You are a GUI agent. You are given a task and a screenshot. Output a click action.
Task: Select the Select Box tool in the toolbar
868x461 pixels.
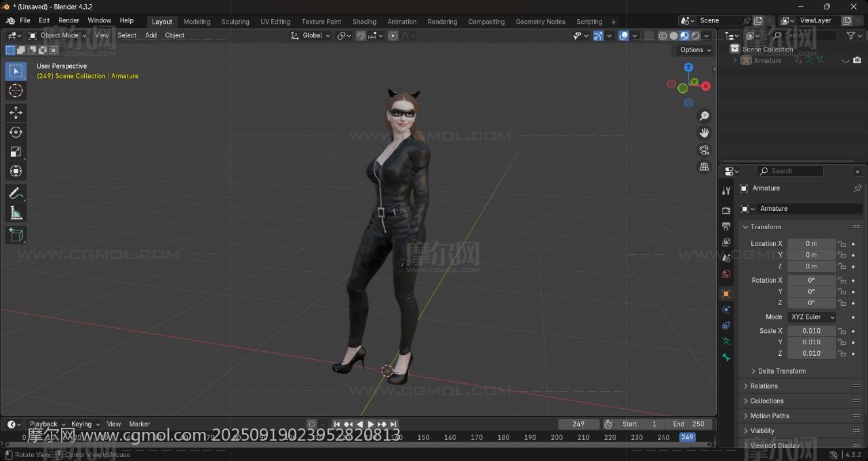16,71
